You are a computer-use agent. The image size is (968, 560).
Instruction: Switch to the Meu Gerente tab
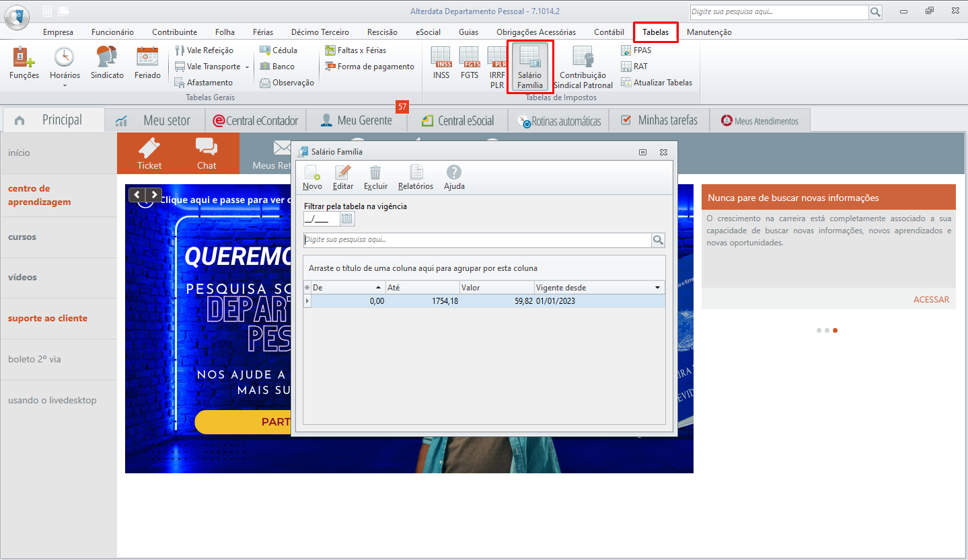pos(357,121)
